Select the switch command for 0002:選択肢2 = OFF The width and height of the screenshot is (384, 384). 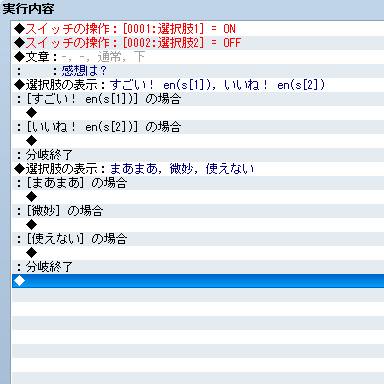tap(198, 43)
